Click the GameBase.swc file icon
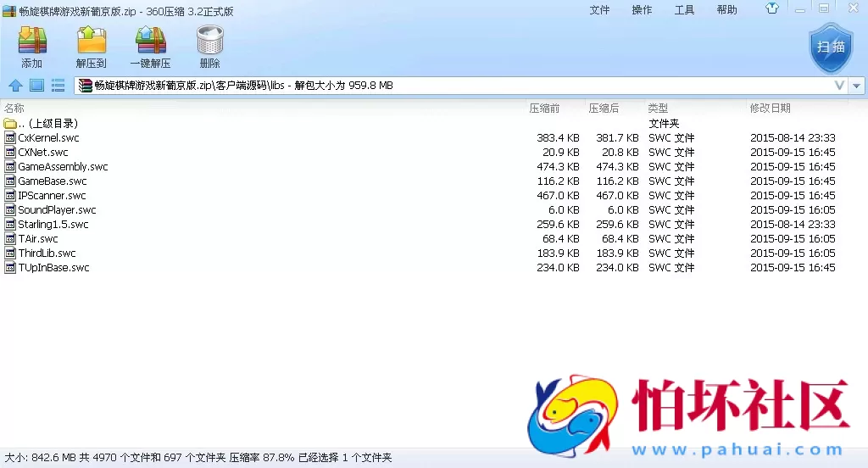Image resolution: width=868 pixels, height=468 pixels. pos(10,181)
